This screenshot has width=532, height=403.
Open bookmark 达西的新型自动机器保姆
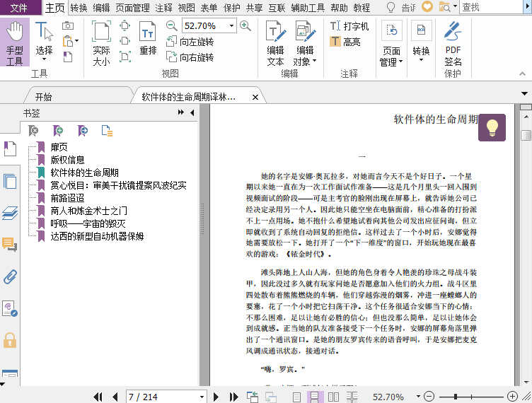[x=97, y=236]
